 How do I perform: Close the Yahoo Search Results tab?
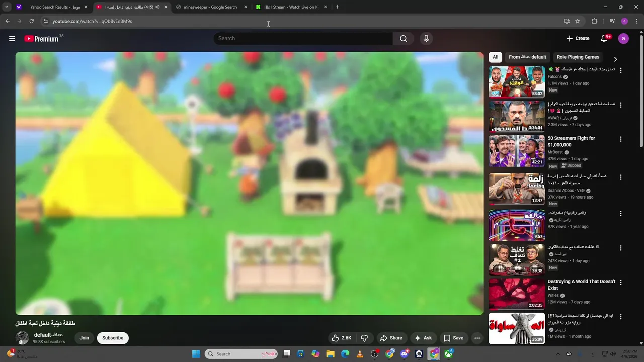pos(86,7)
